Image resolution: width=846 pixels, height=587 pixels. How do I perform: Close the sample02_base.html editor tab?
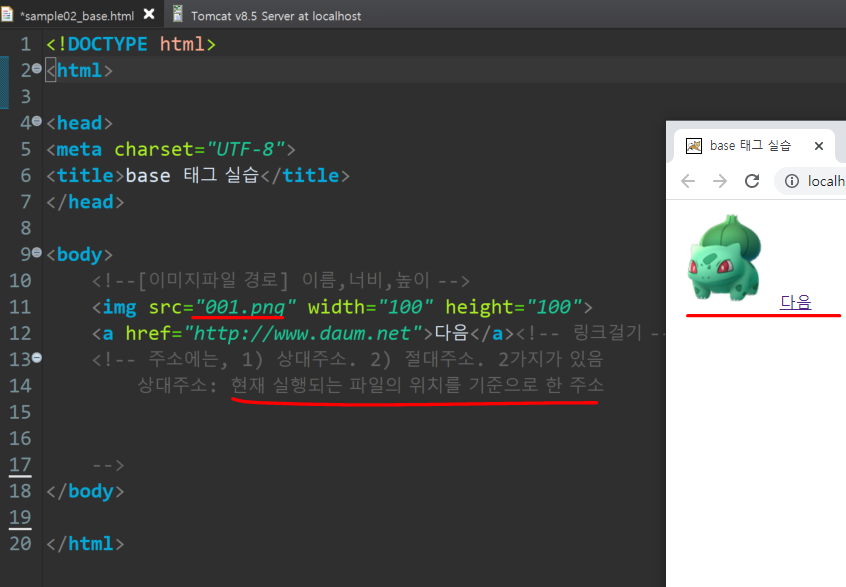click(149, 14)
